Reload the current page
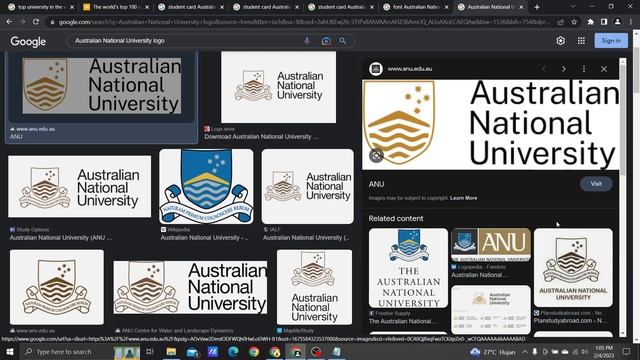The width and height of the screenshot is (640, 360). tap(36, 22)
